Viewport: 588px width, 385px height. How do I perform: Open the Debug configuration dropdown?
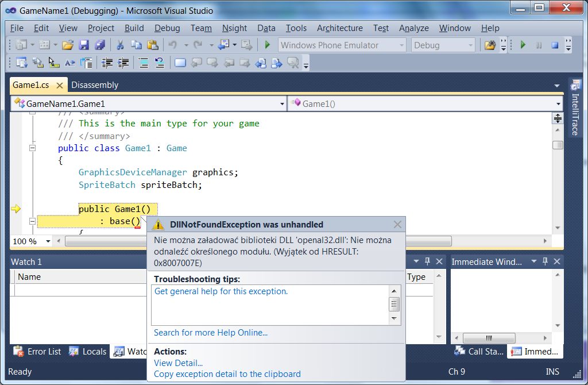click(x=471, y=45)
